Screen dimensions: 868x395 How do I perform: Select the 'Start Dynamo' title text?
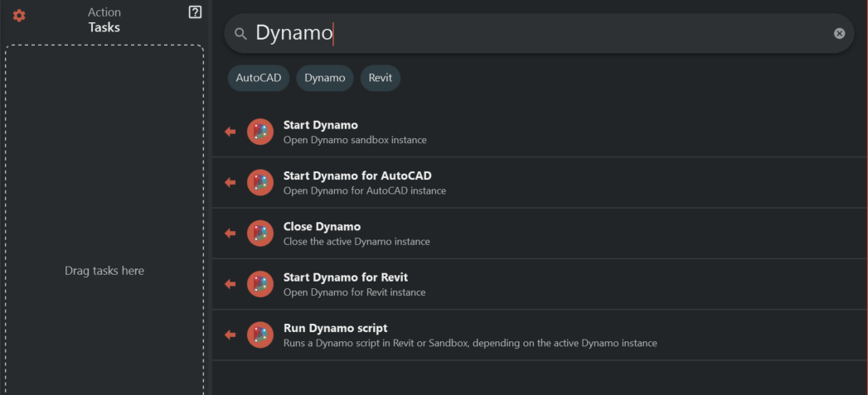(321, 125)
